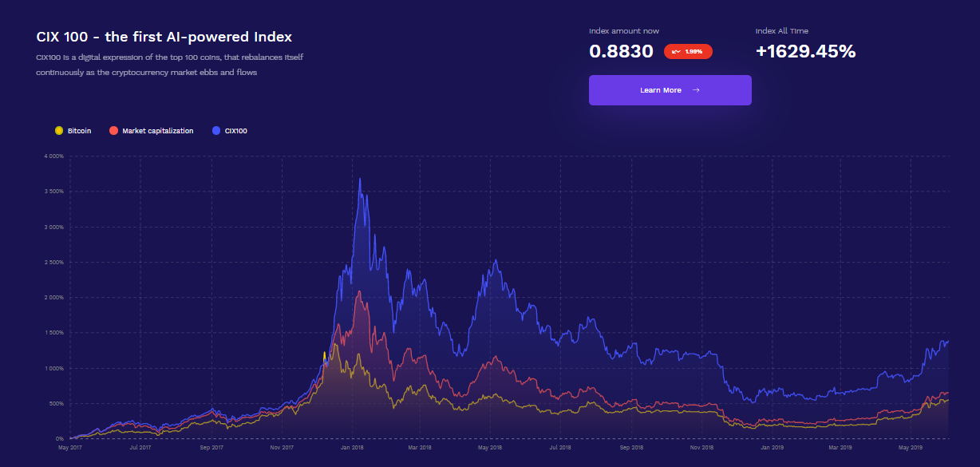Click the Nov 2018 x-axis label
This screenshot has height=467, width=980.
(701, 448)
